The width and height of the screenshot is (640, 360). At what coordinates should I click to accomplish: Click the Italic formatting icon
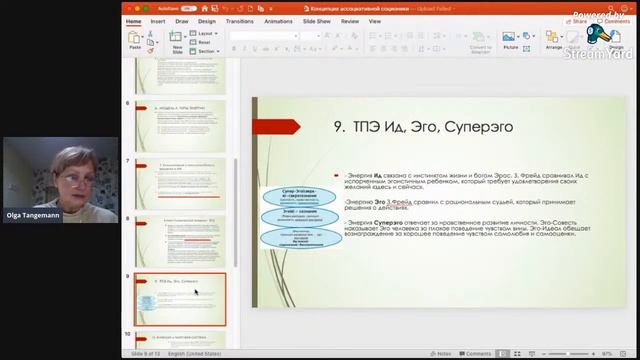[x=244, y=49]
